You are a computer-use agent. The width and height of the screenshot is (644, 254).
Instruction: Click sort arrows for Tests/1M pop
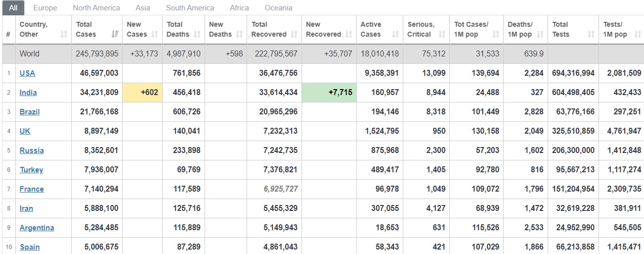point(637,34)
